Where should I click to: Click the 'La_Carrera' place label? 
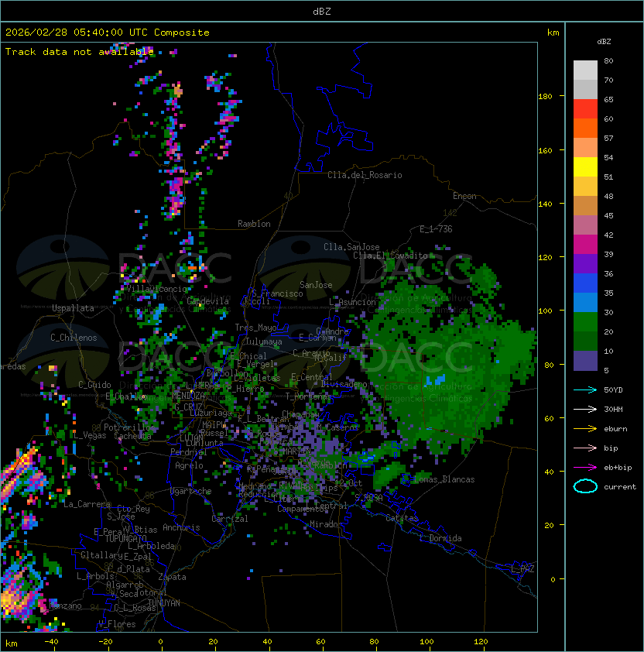pyautogui.click(x=87, y=504)
